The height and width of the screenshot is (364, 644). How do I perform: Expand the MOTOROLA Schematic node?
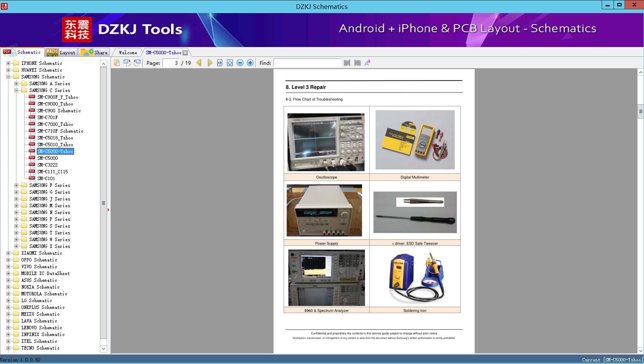[x=8, y=294]
